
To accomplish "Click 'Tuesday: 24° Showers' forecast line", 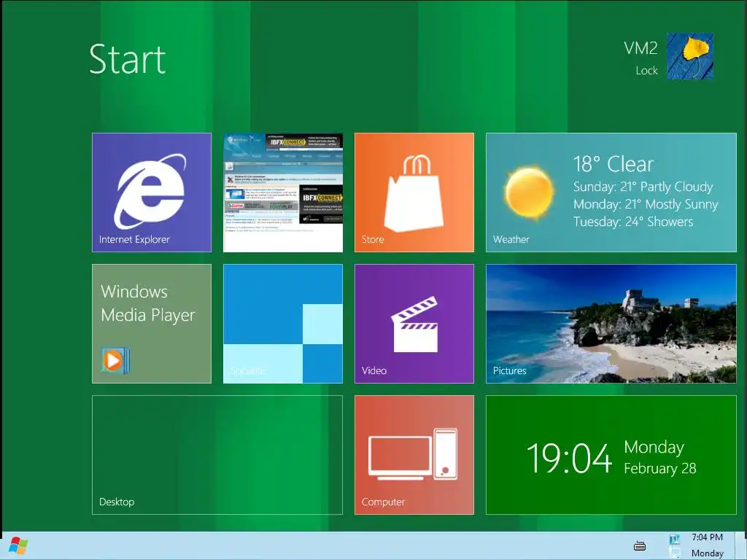I will point(633,222).
